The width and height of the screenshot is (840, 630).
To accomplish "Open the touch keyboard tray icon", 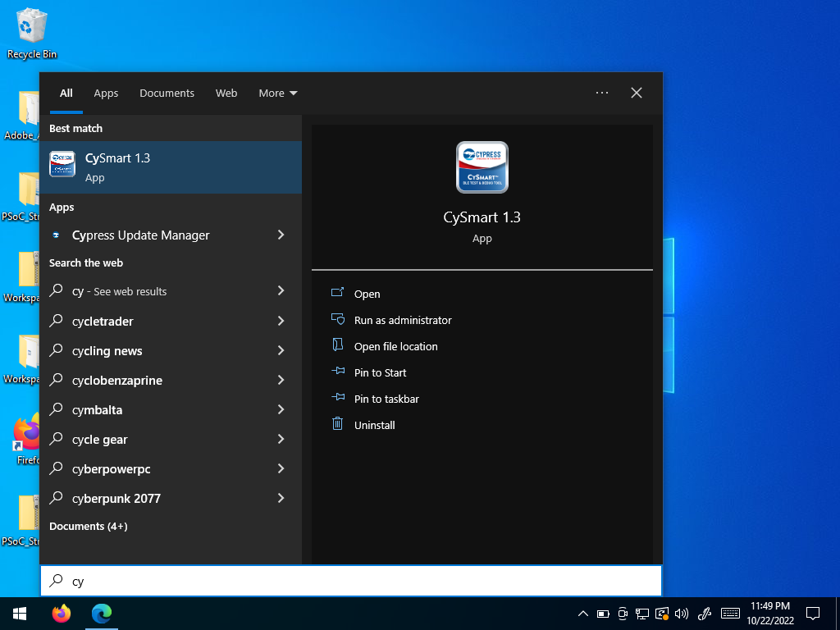I will [x=730, y=614].
